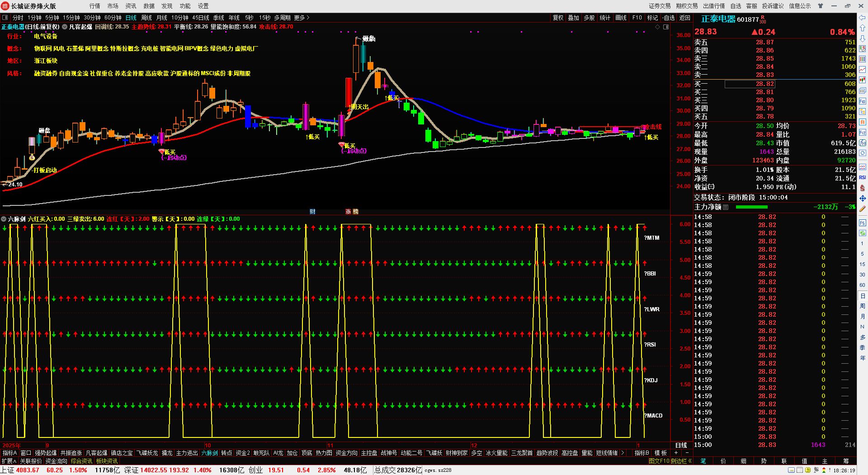Select monthly 月 period in right sidebar
Viewport: 868px width, 475px height.
(863, 316)
